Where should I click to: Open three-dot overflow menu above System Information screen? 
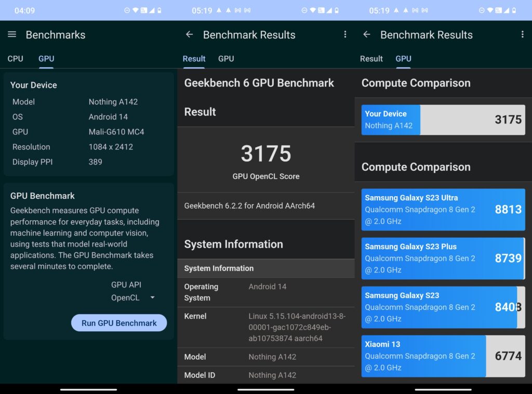(x=345, y=34)
